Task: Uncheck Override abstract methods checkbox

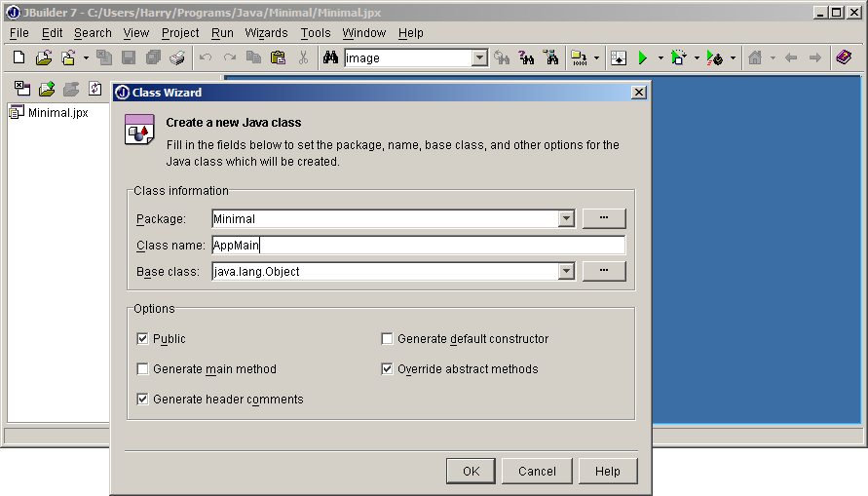Action: (x=387, y=369)
